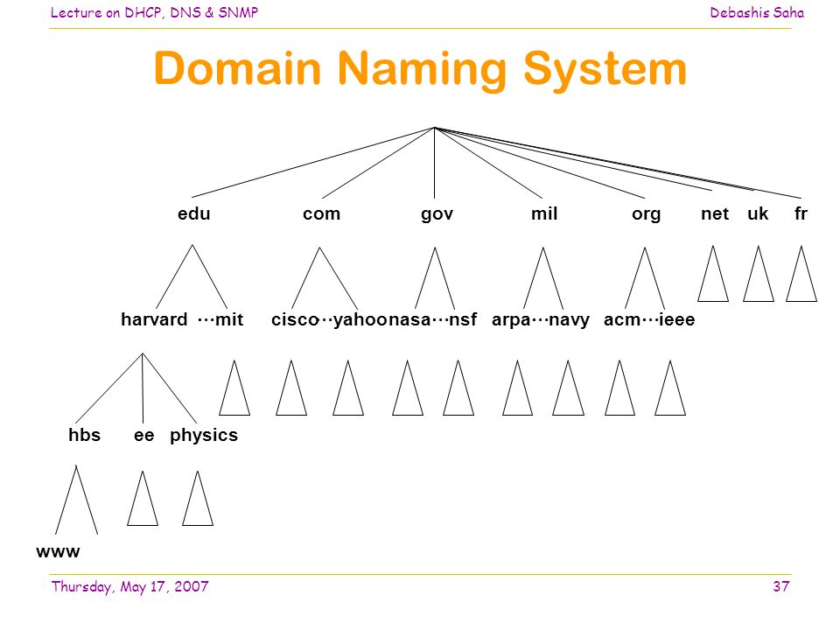Select the 'edu' top-level domain label
Viewport: 840px width, 630px height.
pyautogui.click(x=194, y=213)
